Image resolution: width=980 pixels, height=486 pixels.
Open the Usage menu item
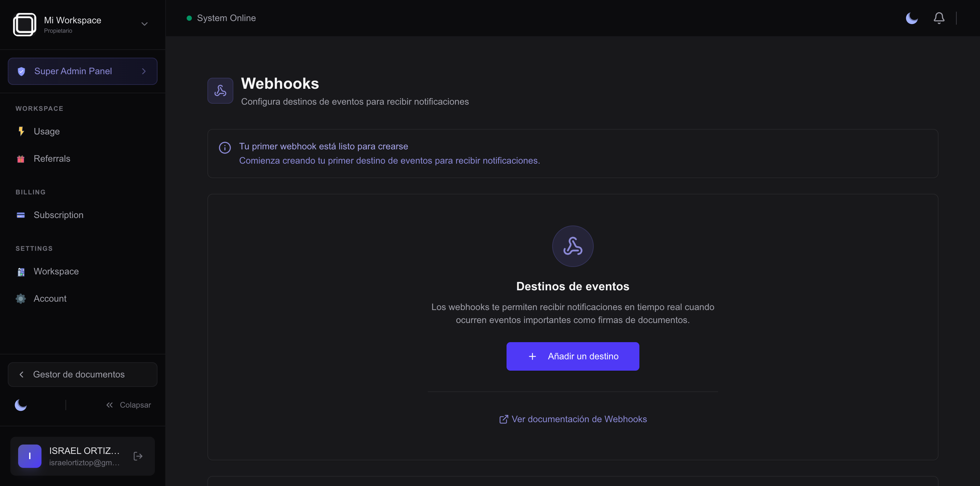46,131
